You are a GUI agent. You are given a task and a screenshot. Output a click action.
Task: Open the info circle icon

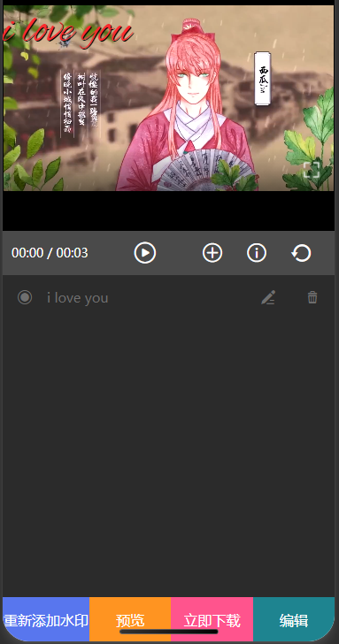(x=257, y=253)
